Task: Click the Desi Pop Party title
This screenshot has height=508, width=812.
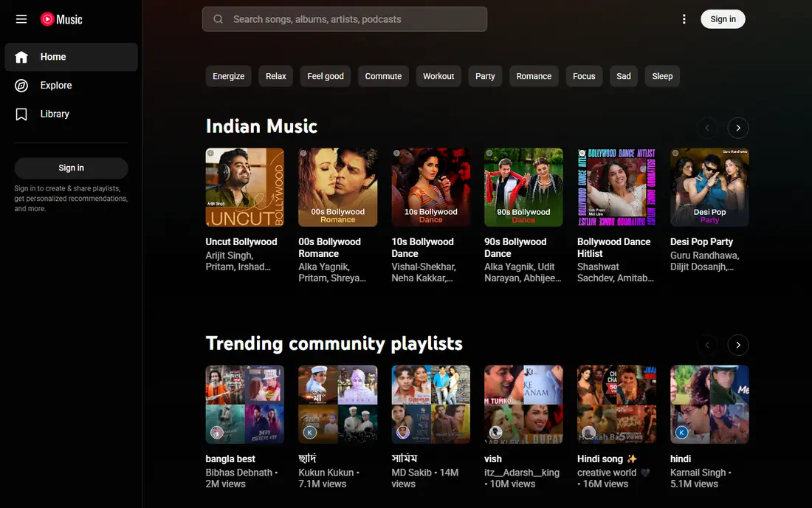Action: [701, 242]
